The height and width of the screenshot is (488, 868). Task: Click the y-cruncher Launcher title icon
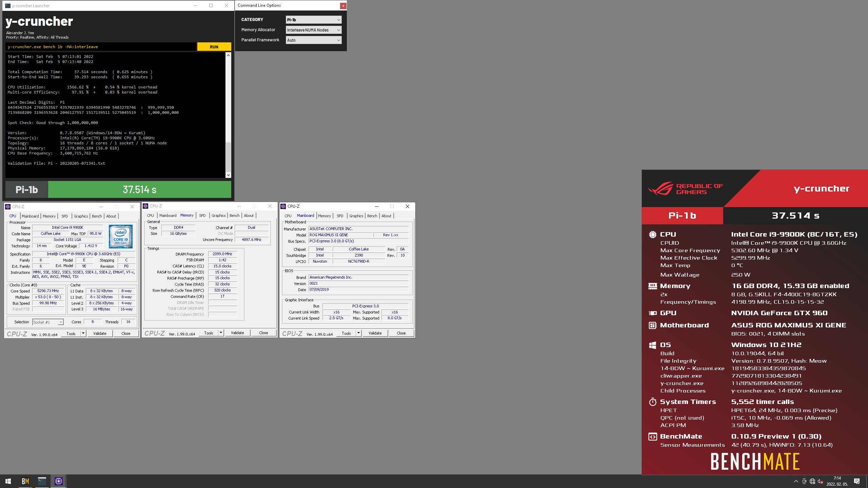pyautogui.click(x=8, y=5)
